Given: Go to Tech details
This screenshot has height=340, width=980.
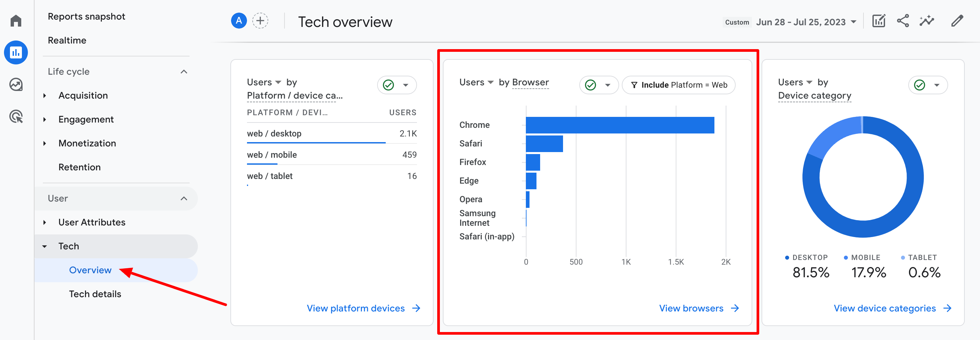Looking at the screenshot, I should click(95, 294).
